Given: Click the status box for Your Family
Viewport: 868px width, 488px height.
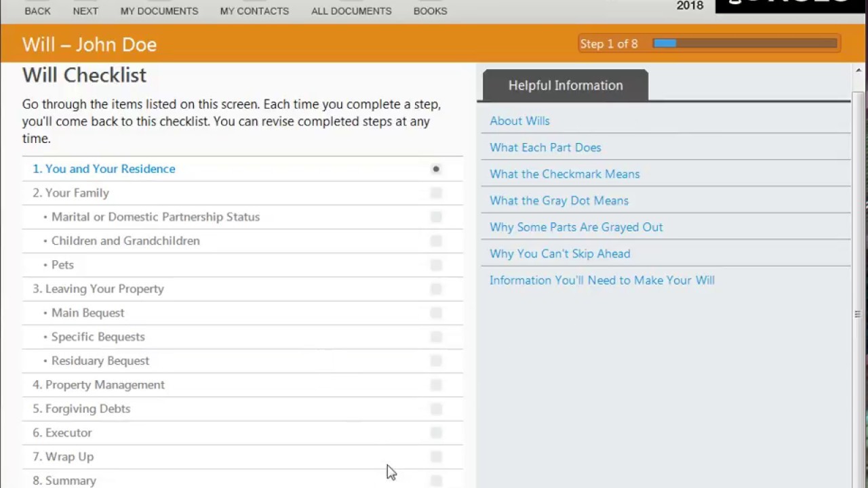Looking at the screenshot, I should [x=436, y=193].
